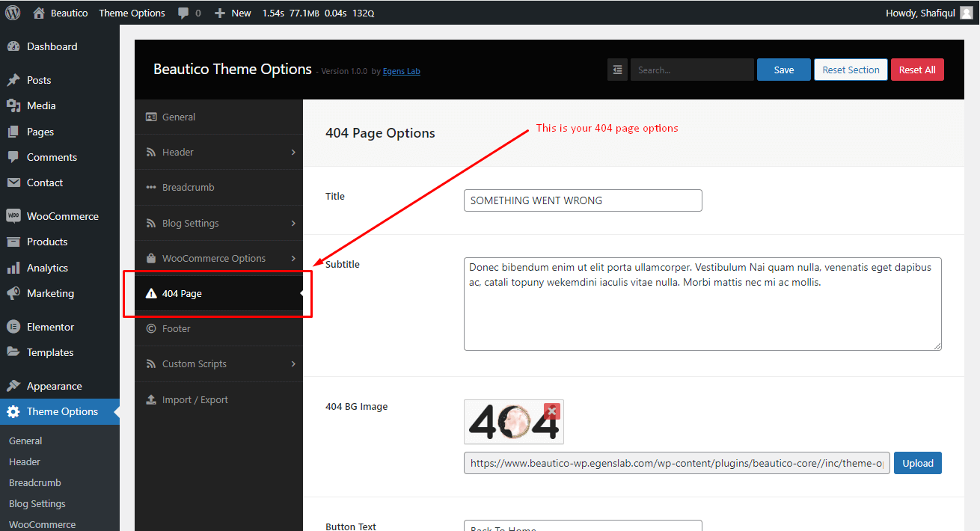This screenshot has width=980, height=531.
Task: Click the Media icon in sidebar
Action: 13,105
